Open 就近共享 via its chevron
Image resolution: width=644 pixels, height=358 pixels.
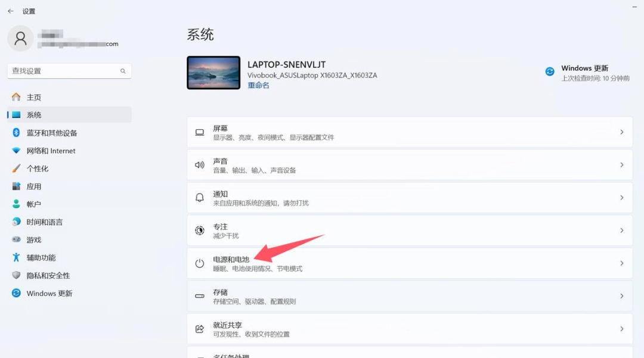point(622,329)
